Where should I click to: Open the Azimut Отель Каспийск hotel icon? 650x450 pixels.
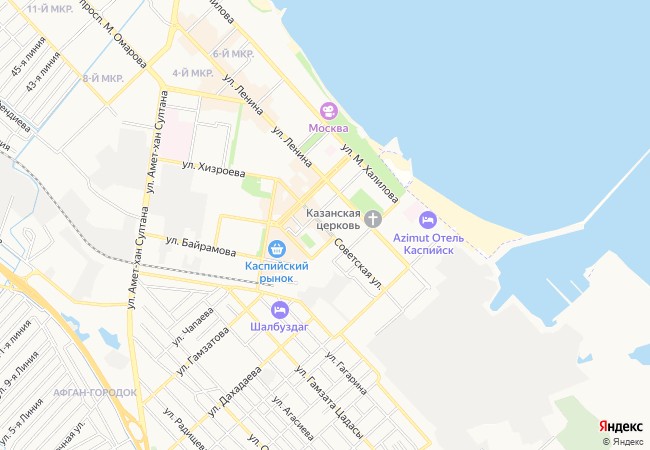pos(428,220)
